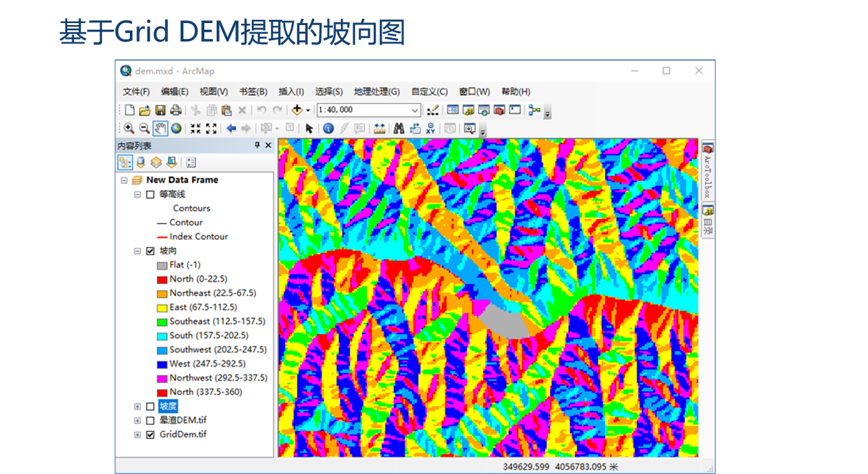Viewport: 868px width, 474px height.
Task: Open the red ArcToolbox icon
Action: 499,110
